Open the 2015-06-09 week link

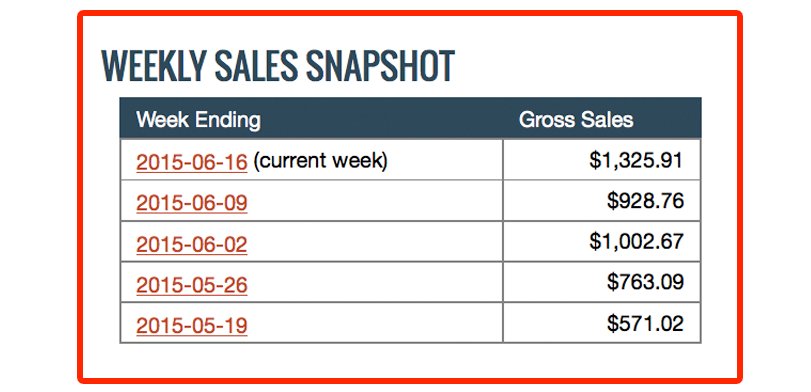pyautogui.click(x=192, y=203)
